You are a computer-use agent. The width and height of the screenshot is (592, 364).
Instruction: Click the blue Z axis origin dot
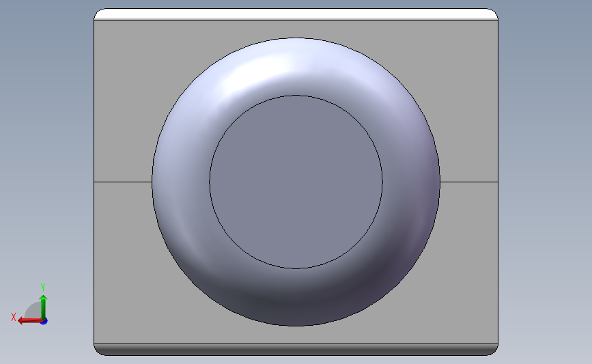(44, 322)
